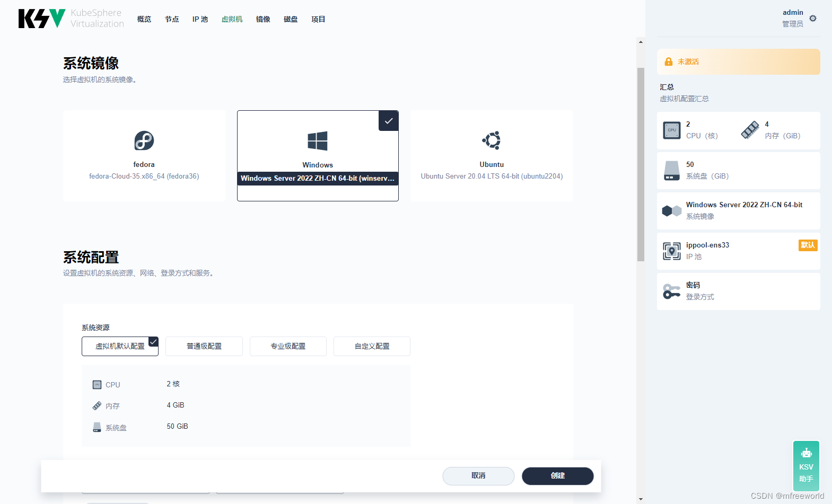The width and height of the screenshot is (832, 504).
Task: Click the scrollbar down arrow
Action: tap(641, 499)
